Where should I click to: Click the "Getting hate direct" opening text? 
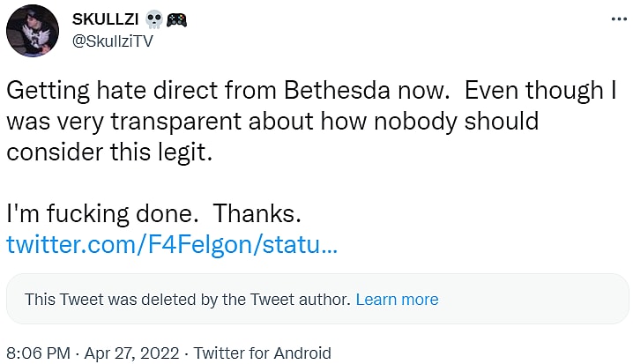113,91
